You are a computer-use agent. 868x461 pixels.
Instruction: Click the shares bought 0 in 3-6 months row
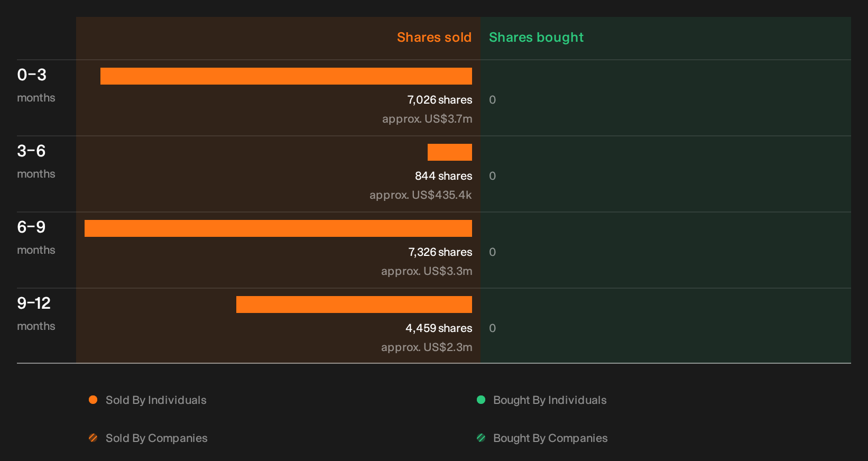click(x=492, y=176)
